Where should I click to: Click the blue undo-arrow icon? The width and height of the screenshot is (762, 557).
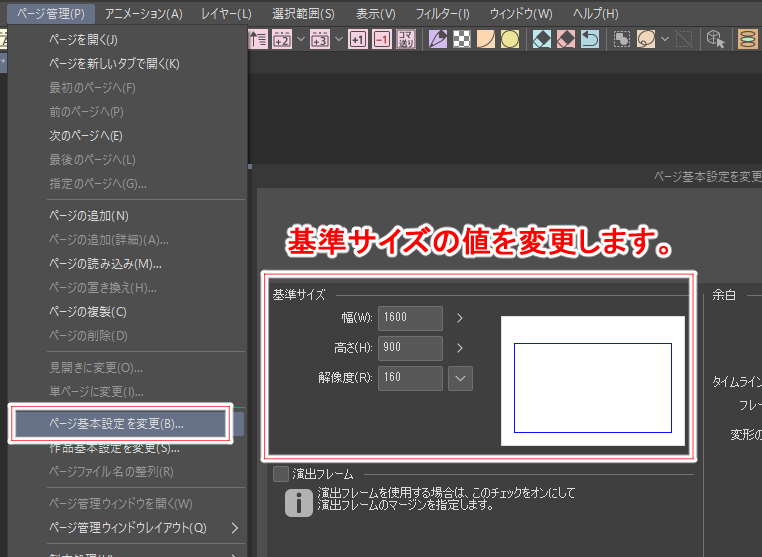pyautogui.click(x=590, y=39)
